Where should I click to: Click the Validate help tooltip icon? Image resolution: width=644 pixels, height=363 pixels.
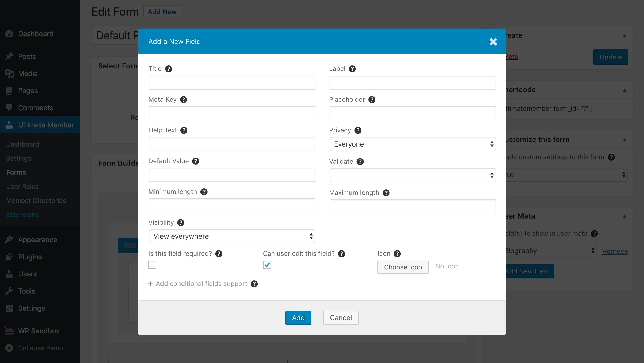pos(360,162)
